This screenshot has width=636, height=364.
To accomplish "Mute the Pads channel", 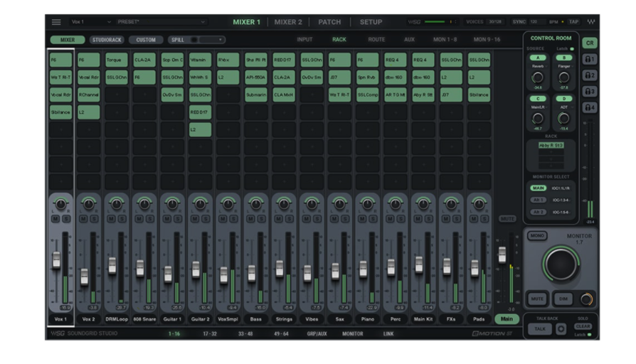I will click(x=474, y=219).
